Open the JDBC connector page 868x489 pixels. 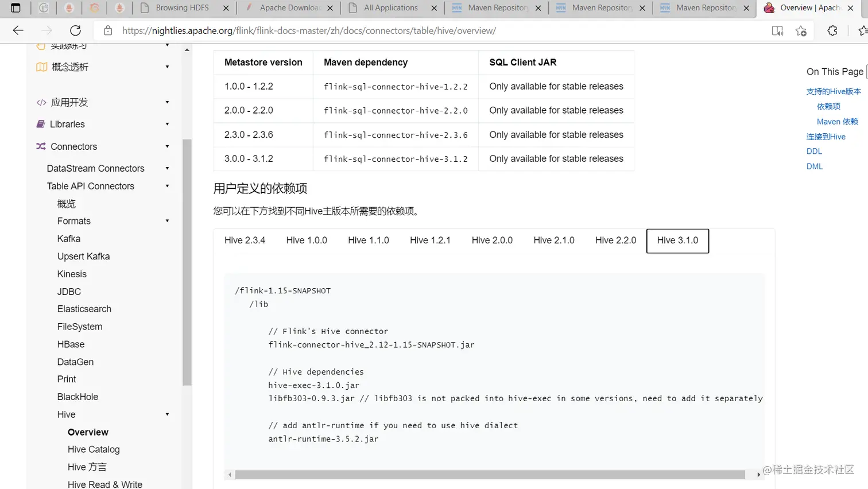pos(69,292)
